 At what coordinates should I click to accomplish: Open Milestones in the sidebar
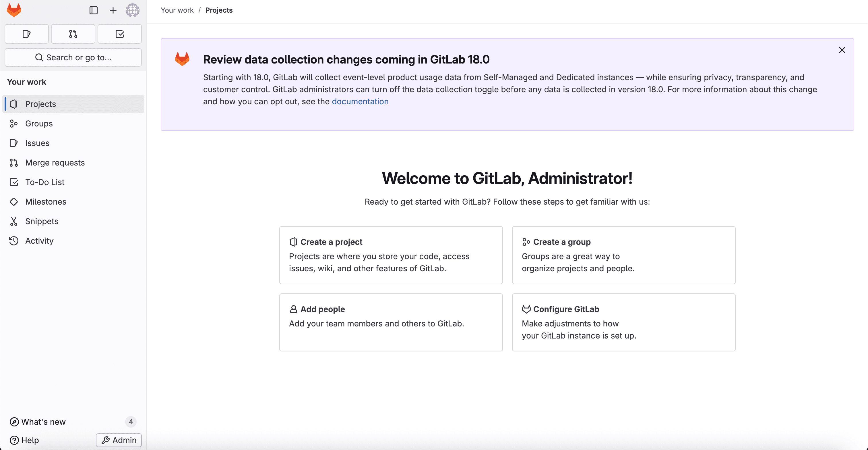[73, 202]
